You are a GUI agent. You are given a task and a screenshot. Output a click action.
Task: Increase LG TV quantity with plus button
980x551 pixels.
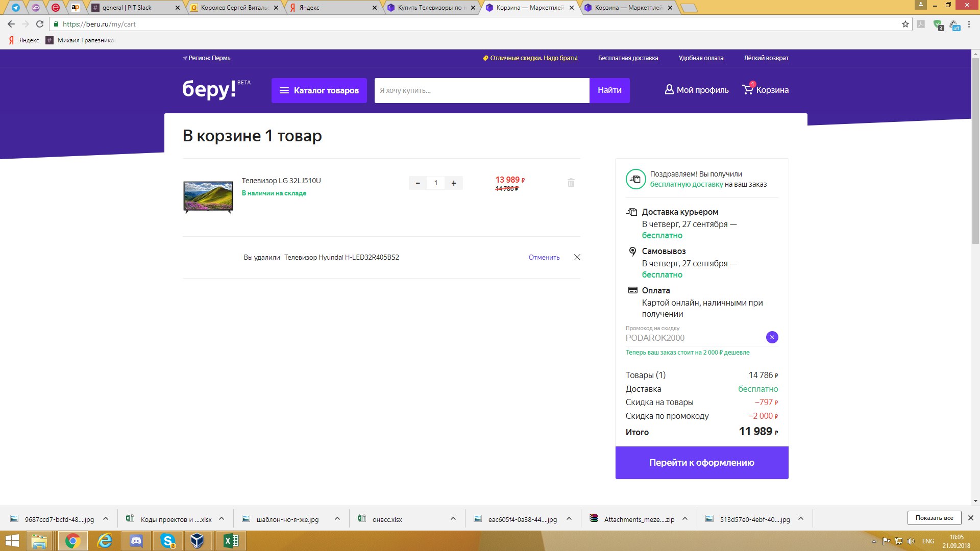coord(454,183)
